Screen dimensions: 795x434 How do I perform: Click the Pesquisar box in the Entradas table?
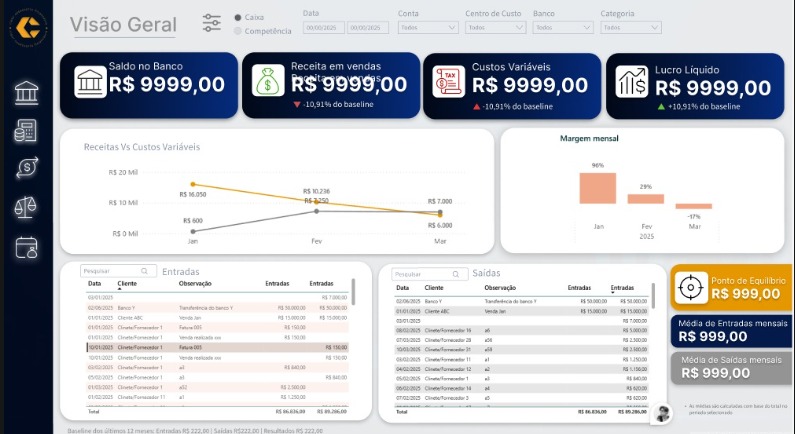119,271
